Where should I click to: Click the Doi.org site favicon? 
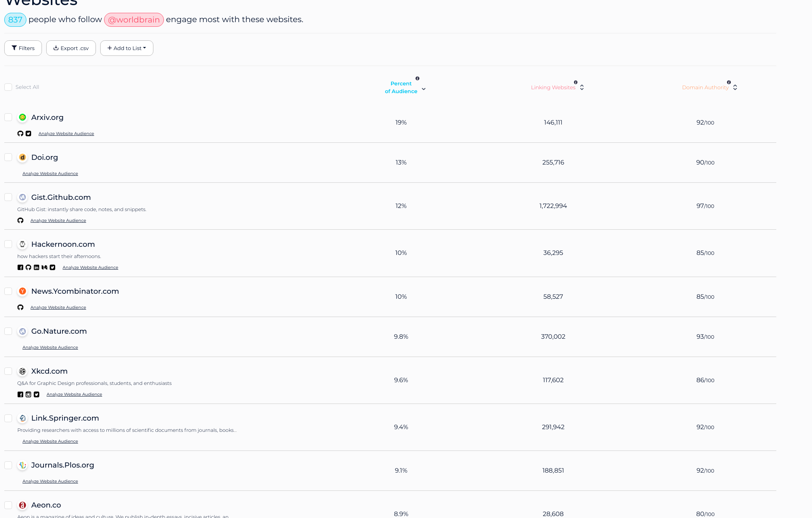pyautogui.click(x=23, y=157)
